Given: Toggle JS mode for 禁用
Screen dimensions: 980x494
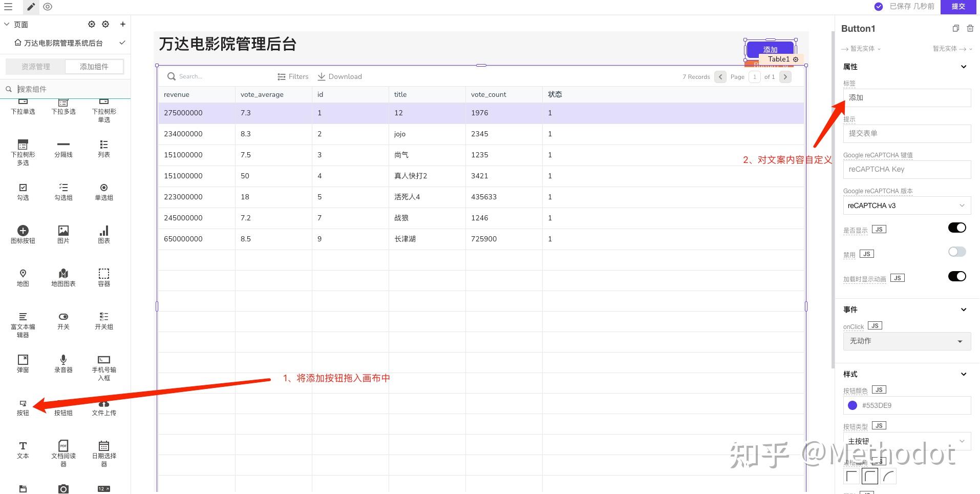Looking at the screenshot, I should point(867,254).
